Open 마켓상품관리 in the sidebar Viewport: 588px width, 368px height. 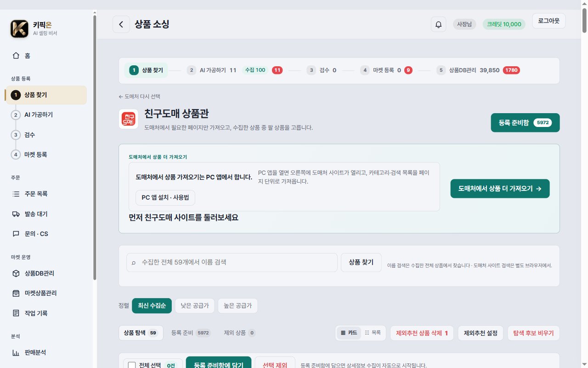tap(45, 293)
